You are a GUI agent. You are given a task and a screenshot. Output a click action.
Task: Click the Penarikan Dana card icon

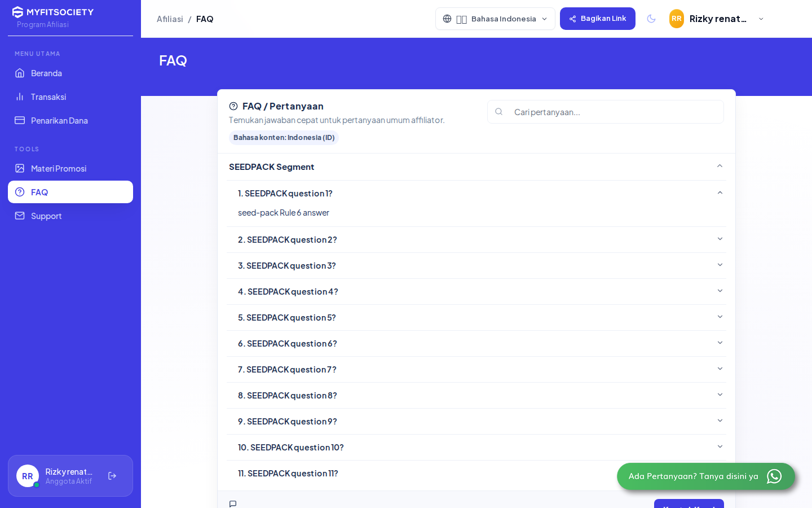tap(20, 120)
